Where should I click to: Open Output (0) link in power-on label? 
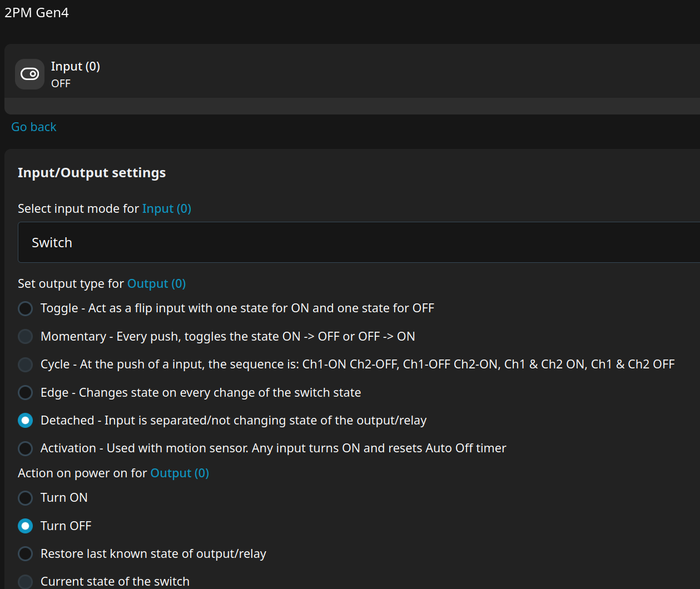[180, 473]
